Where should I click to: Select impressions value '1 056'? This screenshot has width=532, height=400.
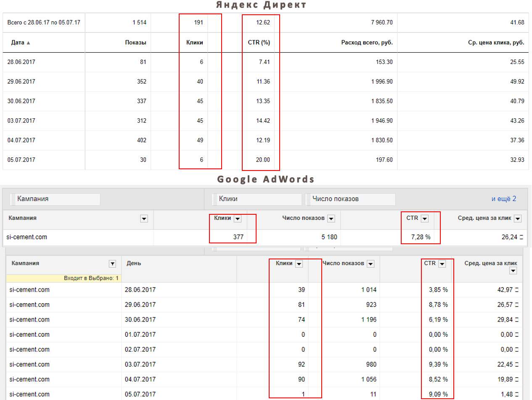[x=368, y=379]
